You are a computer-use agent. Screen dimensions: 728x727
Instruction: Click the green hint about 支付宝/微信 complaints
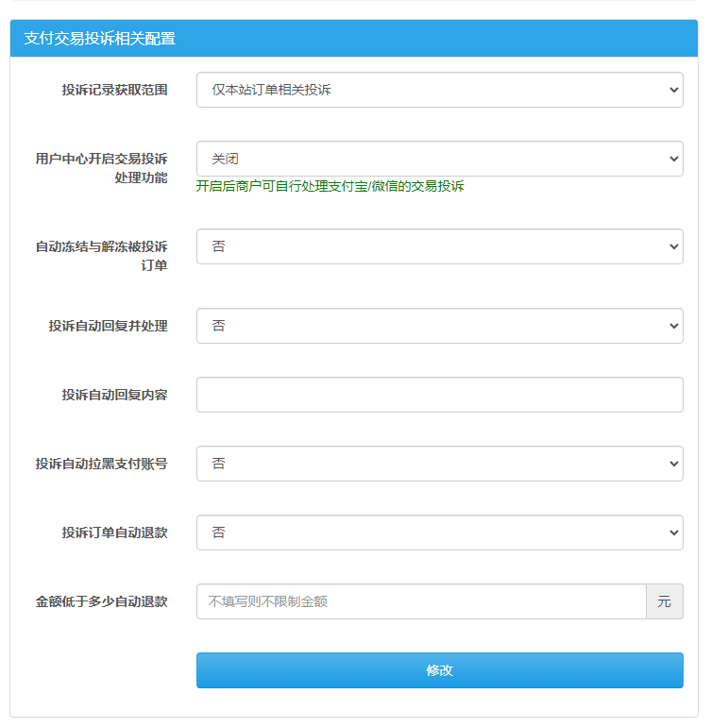click(330, 186)
